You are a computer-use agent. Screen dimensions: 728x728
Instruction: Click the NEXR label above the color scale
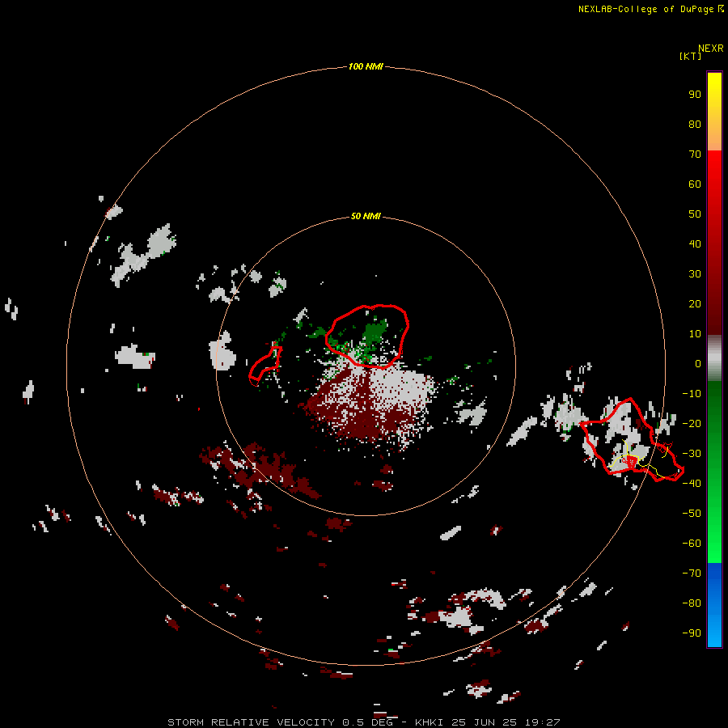pyautogui.click(x=711, y=49)
